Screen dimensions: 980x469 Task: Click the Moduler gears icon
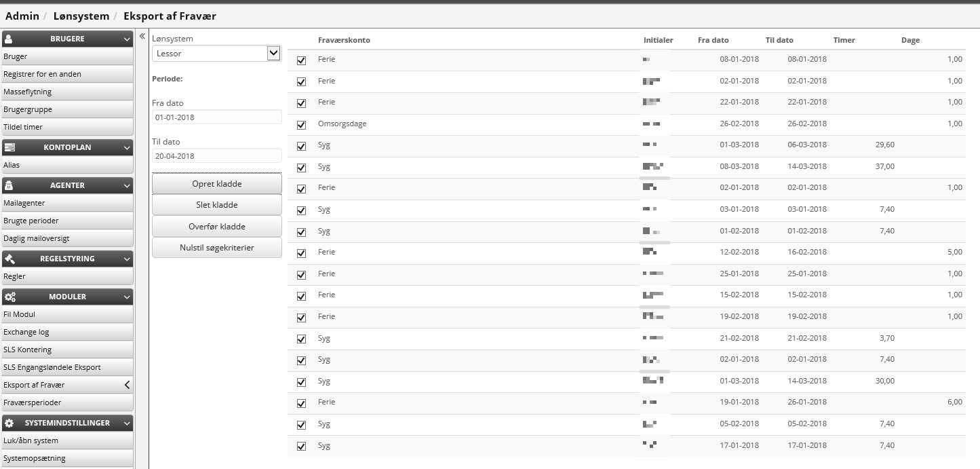point(9,297)
